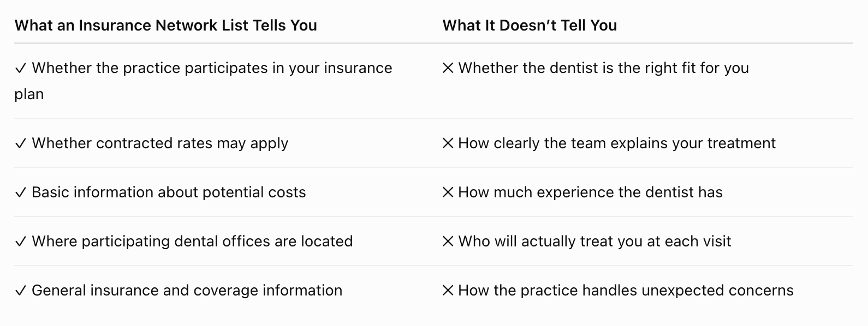Select the 'What an Insurance Network List Tells You' header
This screenshot has width=868, height=326.
(x=166, y=26)
